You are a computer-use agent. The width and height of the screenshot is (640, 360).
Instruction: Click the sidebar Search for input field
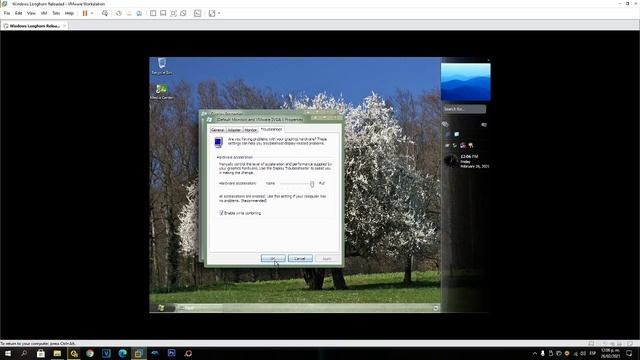coord(464,109)
